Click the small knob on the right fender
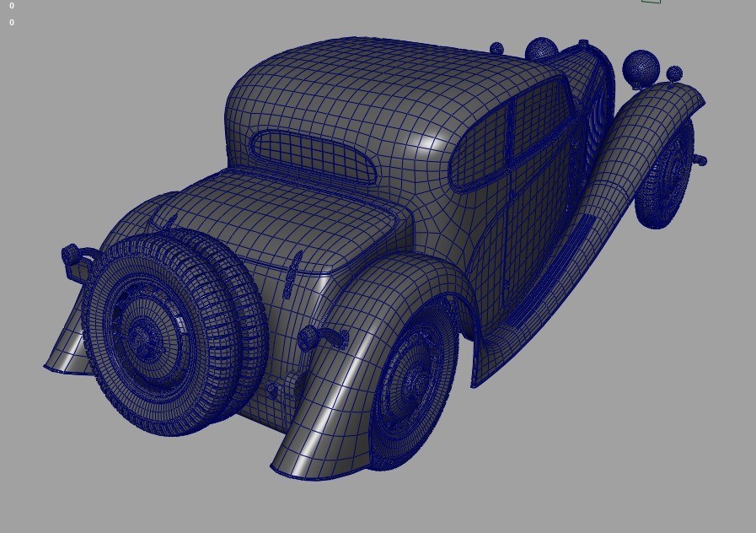The width and height of the screenshot is (756, 533). (698, 159)
